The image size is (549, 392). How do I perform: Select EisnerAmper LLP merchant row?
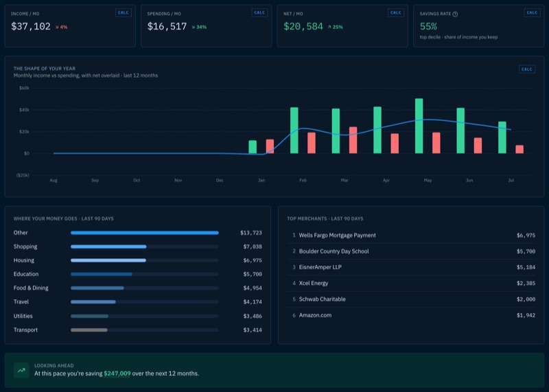click(x=411, y=267)
